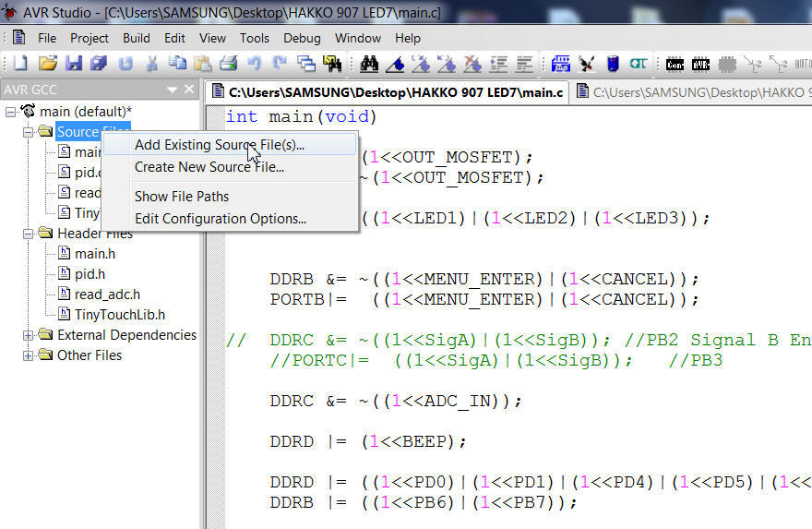This screenshot has height=529, width=812.
Task: Choose Create New Source File...
Action: point(230,167)
